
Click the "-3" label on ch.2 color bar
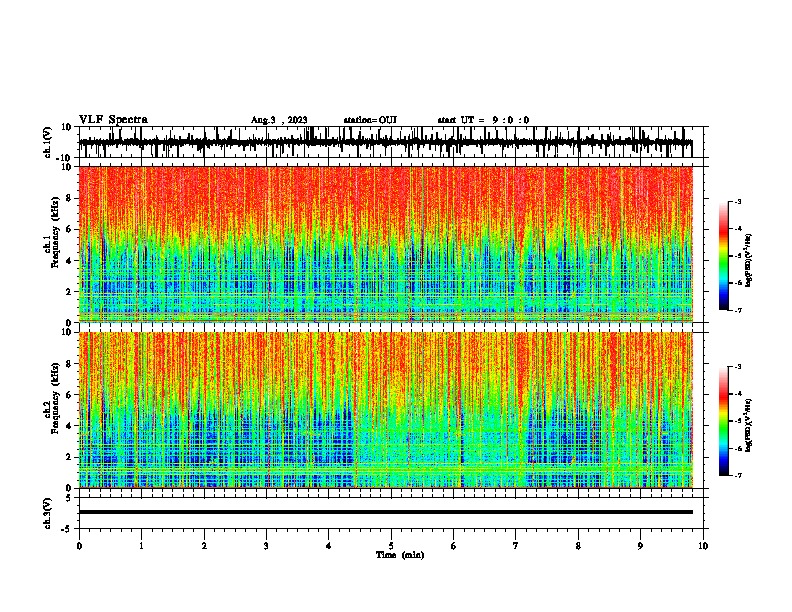click(x=737, y=367)
